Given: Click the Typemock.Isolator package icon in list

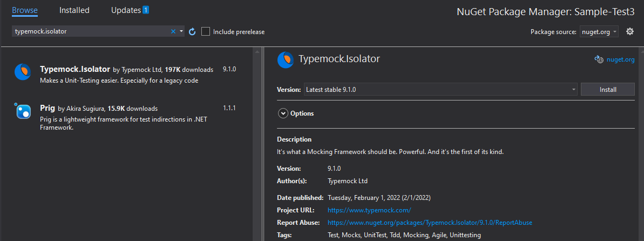Looking at the screenshot, I should tap(23, 72).
